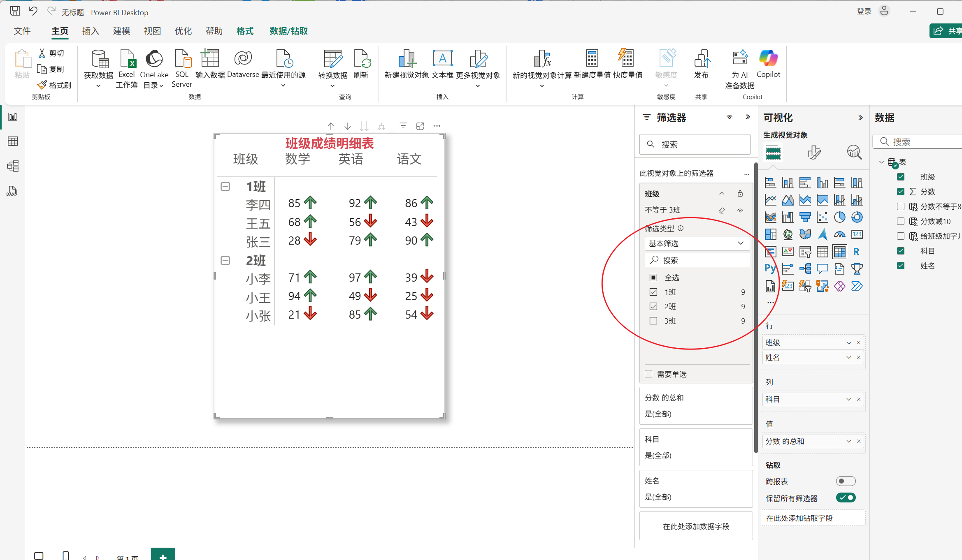962x560 pixels.
Task: Select the pie chart visual icon
Action: pyautogui.click(x=839, y=217)
